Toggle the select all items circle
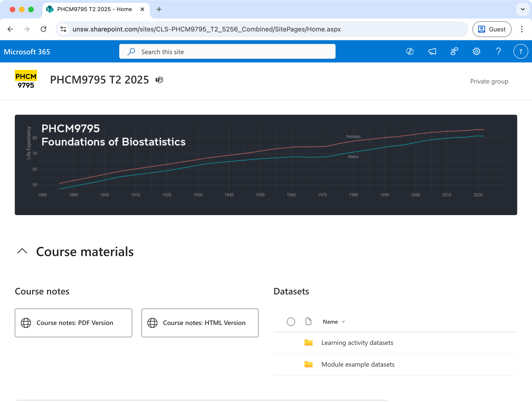The height and width of the screenshot is (402, 532). 291,322
